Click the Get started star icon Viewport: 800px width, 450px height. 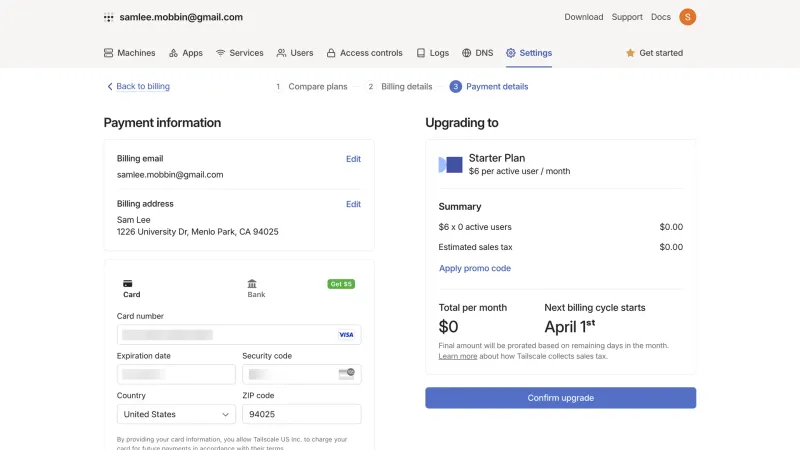(630, 53)
